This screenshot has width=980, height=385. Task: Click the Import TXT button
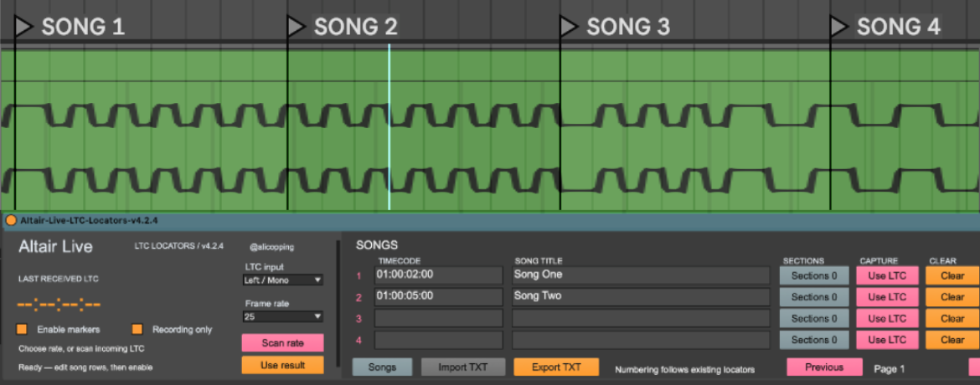pyautogui.click(x=462, y=367)
